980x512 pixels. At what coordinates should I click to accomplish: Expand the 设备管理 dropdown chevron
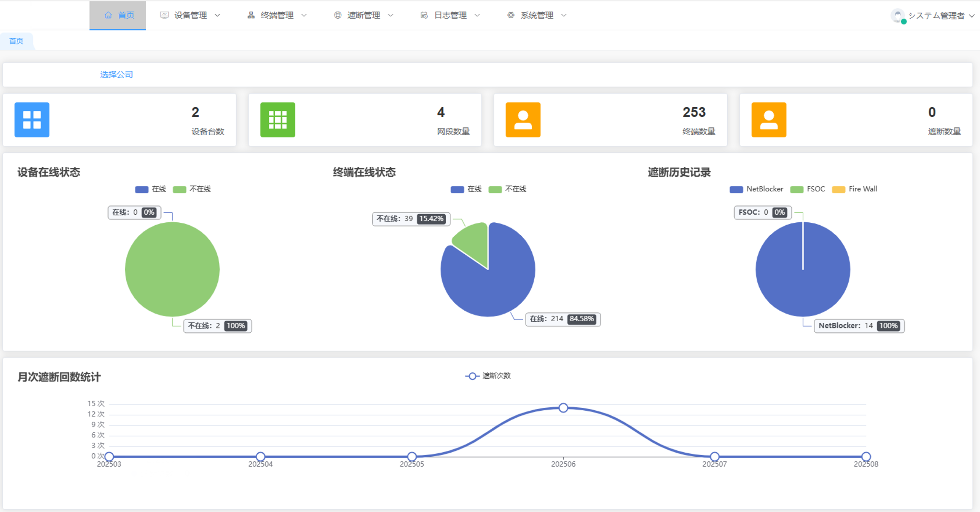(217, 16)
